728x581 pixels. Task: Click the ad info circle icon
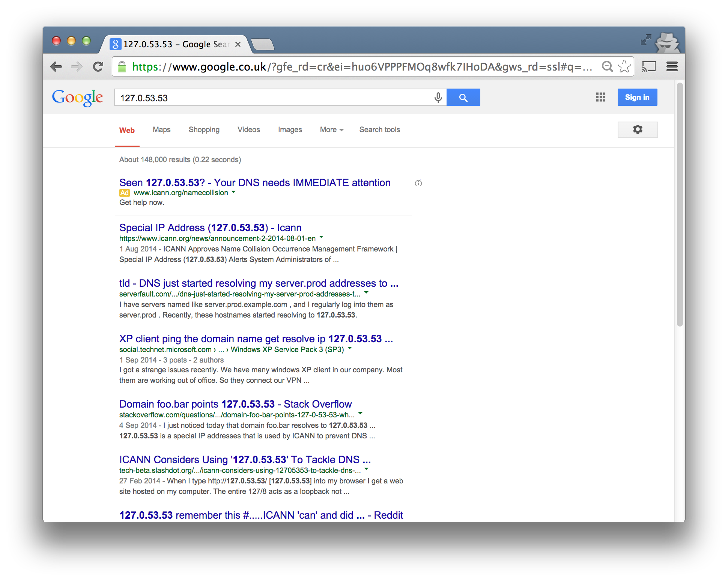click(418, 183)
